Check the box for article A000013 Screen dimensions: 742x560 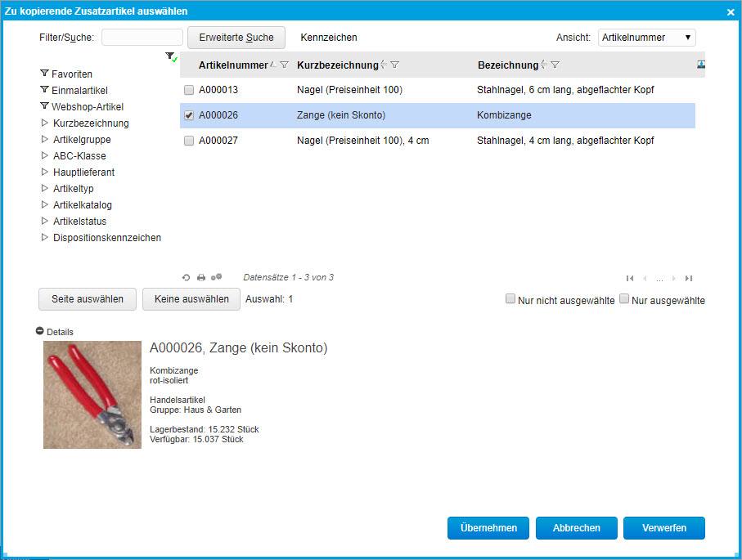click(189, 90)
